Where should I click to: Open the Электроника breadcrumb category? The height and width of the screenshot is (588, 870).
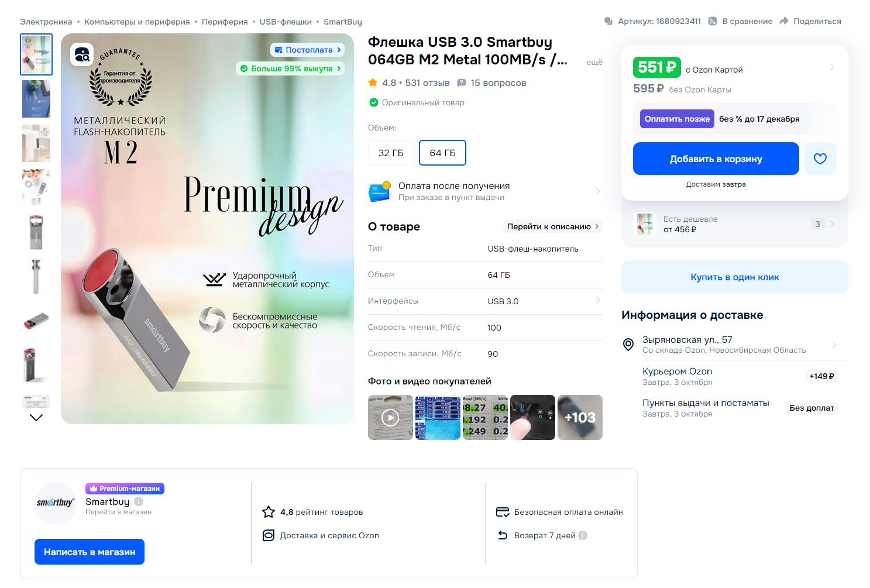click(x=46, y=22)
